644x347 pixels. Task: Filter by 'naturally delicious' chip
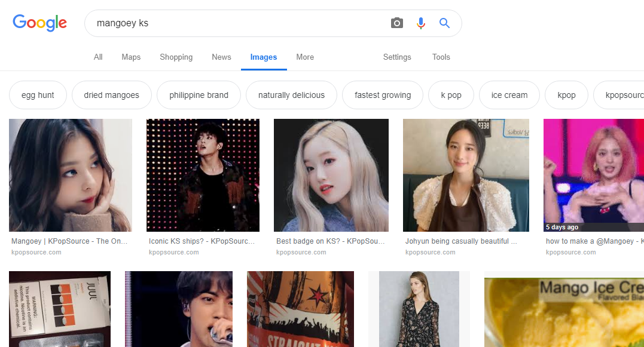coord(292,95)
